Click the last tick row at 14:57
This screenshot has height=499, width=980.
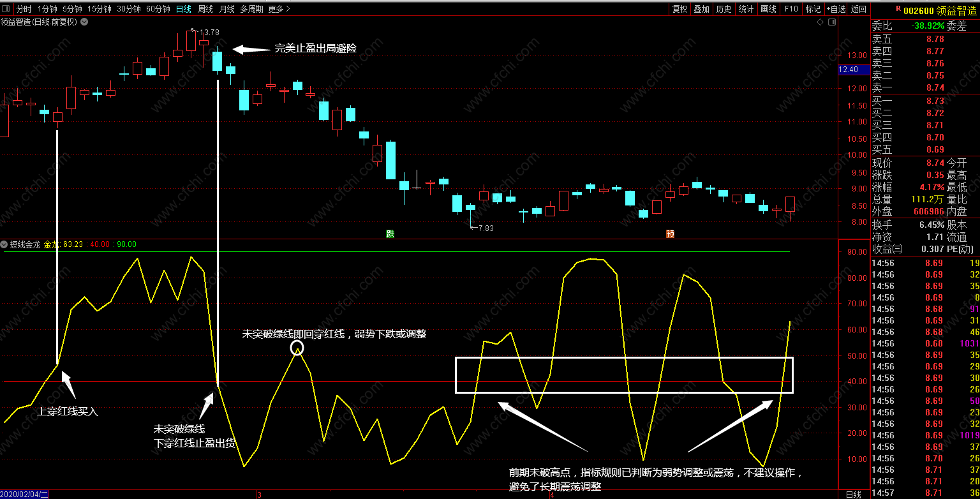(926, 493)
